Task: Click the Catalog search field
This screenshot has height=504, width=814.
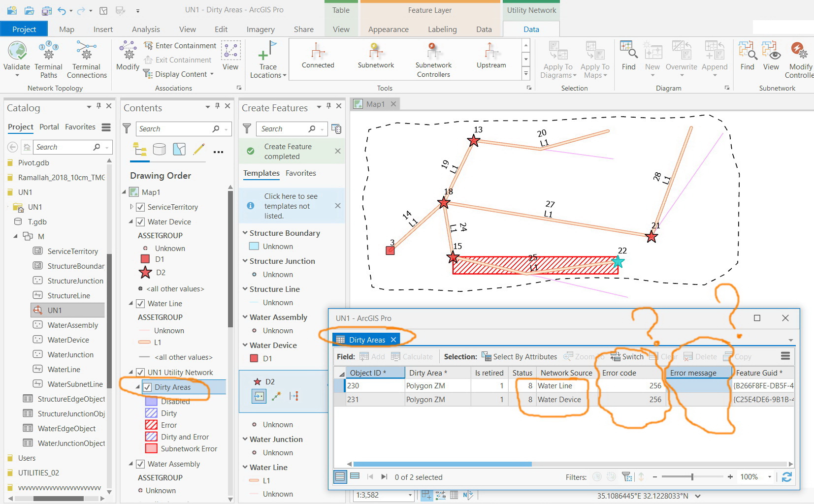Action: click(x=72, y=147)
